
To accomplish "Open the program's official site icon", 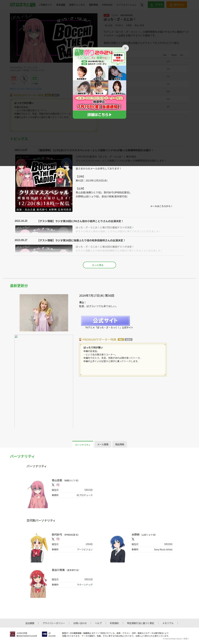I will coord(14,79).
